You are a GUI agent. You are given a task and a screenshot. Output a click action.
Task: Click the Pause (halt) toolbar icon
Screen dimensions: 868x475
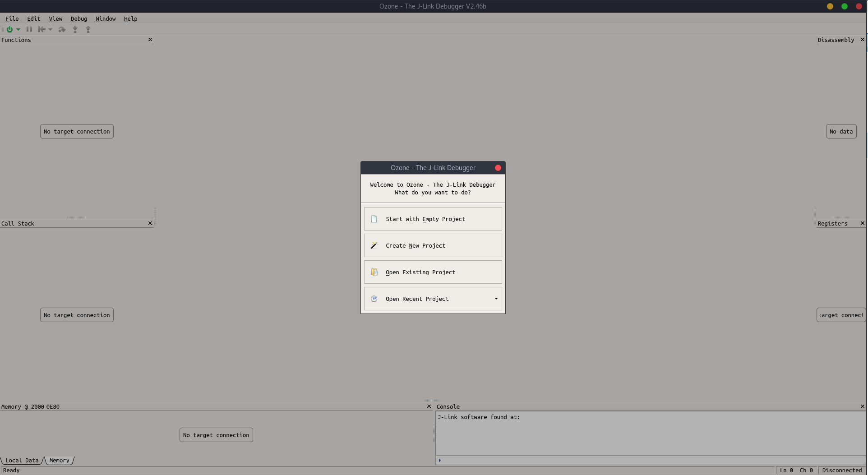[29, 29]
